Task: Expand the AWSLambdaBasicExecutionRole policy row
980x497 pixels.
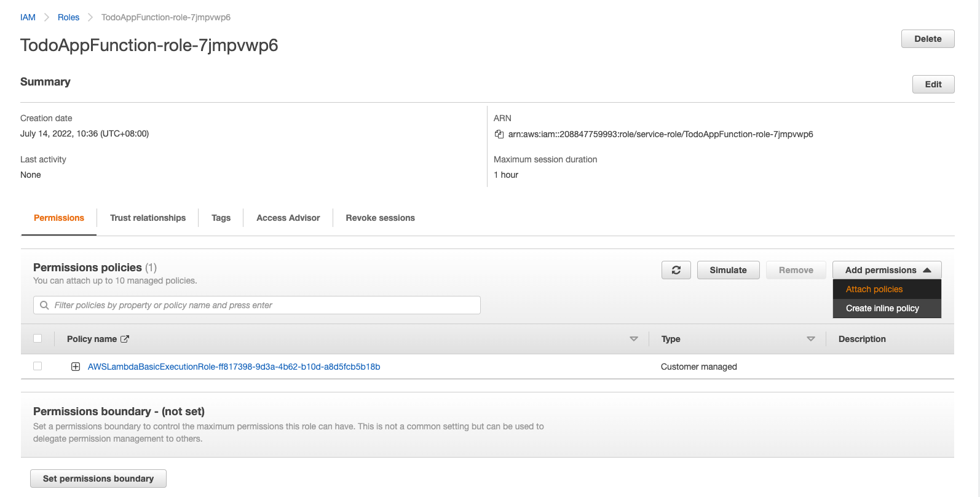Action: pyautogui.click(x=76, y=367)
